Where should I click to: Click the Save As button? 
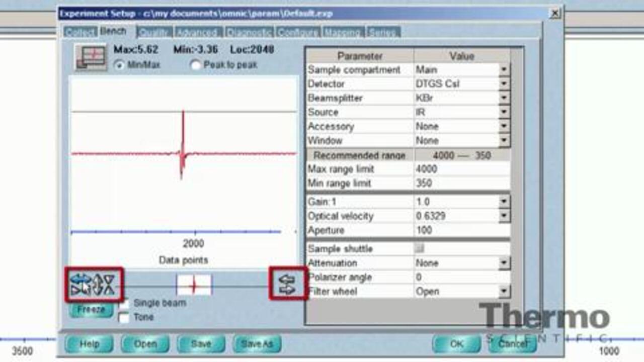[x=257, y=344]
